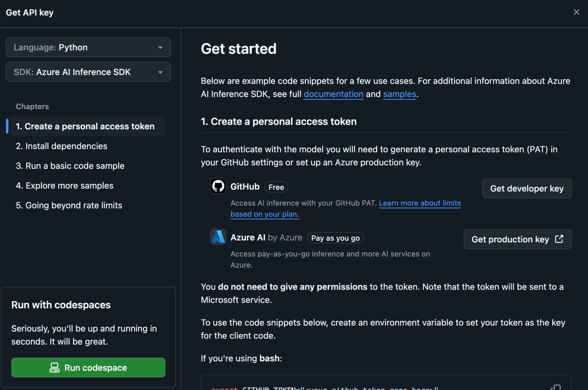Screen dimensions: 588x390
Task: Open chapter 4. Explore more samples
Action: (x=65, y=185)
